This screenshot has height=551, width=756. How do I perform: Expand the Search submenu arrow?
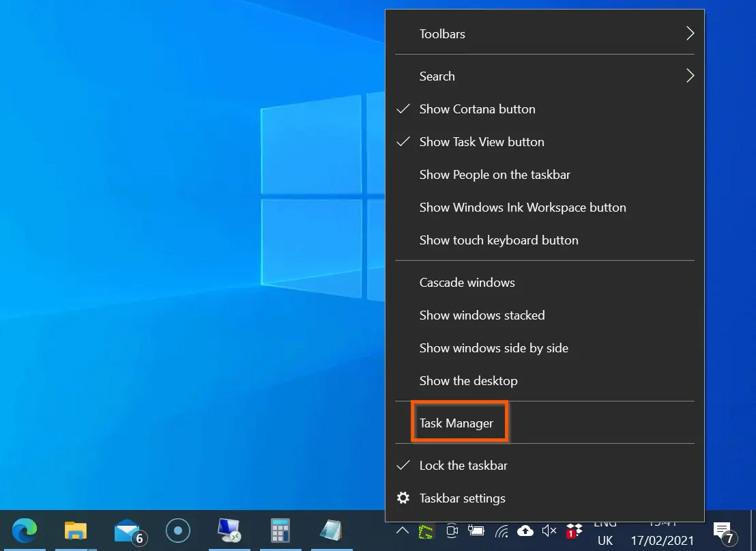pos(690,76)
